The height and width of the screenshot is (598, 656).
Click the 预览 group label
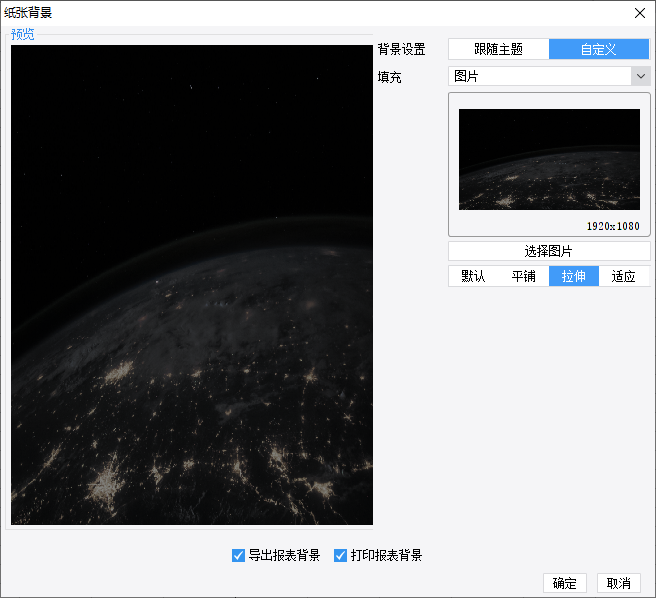[23, 34]
